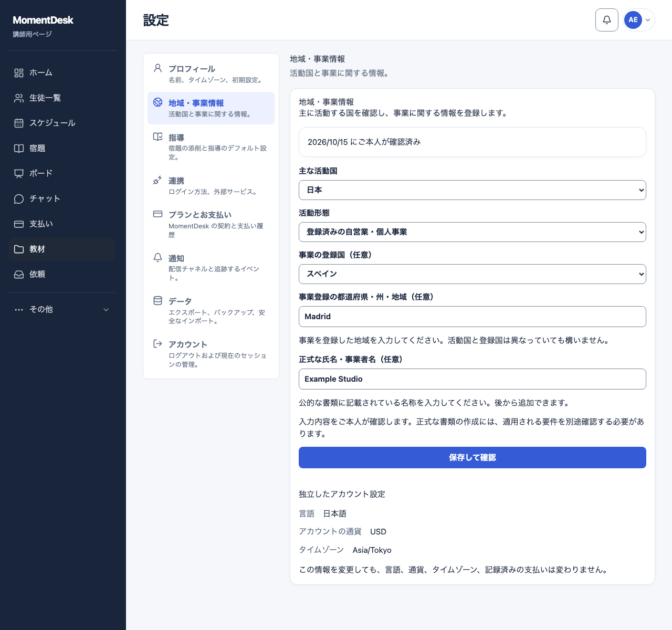The image size is (672, 630).
Task: Click the USD account currency value
Action: coord(378,532)
